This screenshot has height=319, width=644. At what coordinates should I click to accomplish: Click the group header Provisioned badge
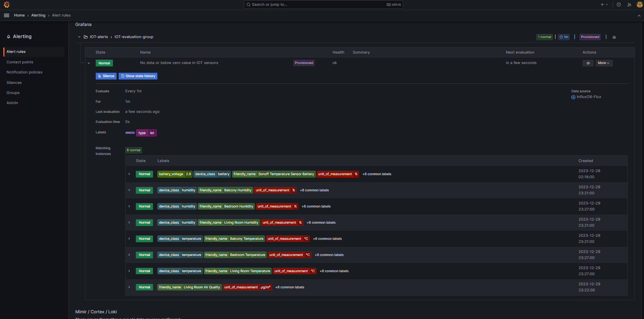(590, 37)
